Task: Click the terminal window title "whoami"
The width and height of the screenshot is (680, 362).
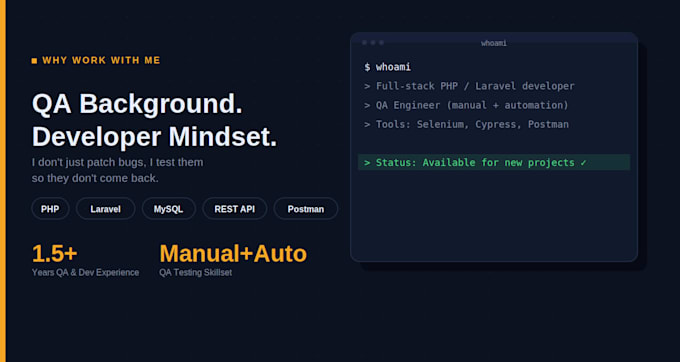Action: coord(494,43)
